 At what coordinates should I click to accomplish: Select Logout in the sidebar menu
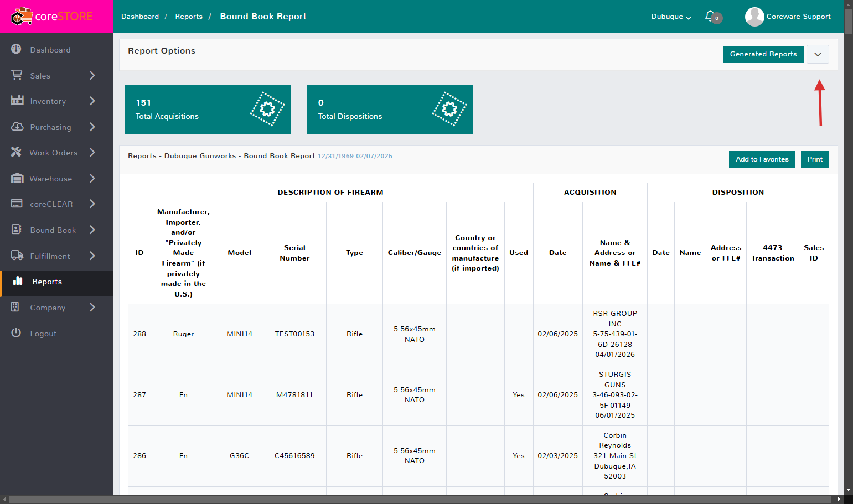56,333
